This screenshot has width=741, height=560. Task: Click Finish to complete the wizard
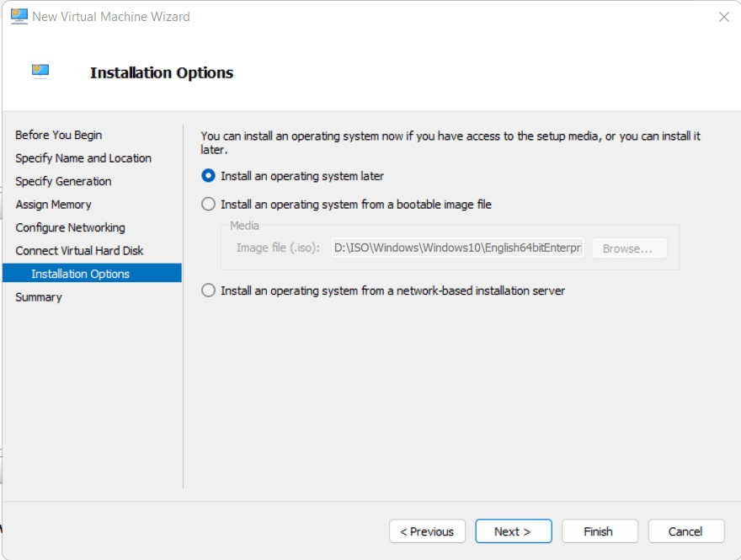tap(600, 531)
